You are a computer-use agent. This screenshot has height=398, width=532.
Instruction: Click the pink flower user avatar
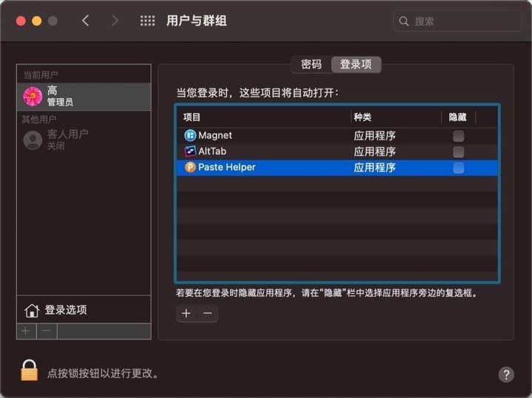click(x=33, y=96)
